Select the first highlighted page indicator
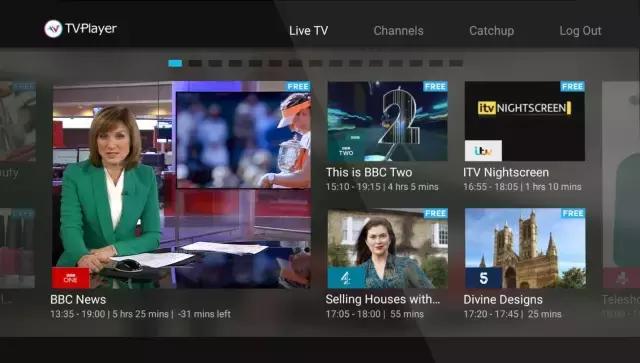 (175, 63)
